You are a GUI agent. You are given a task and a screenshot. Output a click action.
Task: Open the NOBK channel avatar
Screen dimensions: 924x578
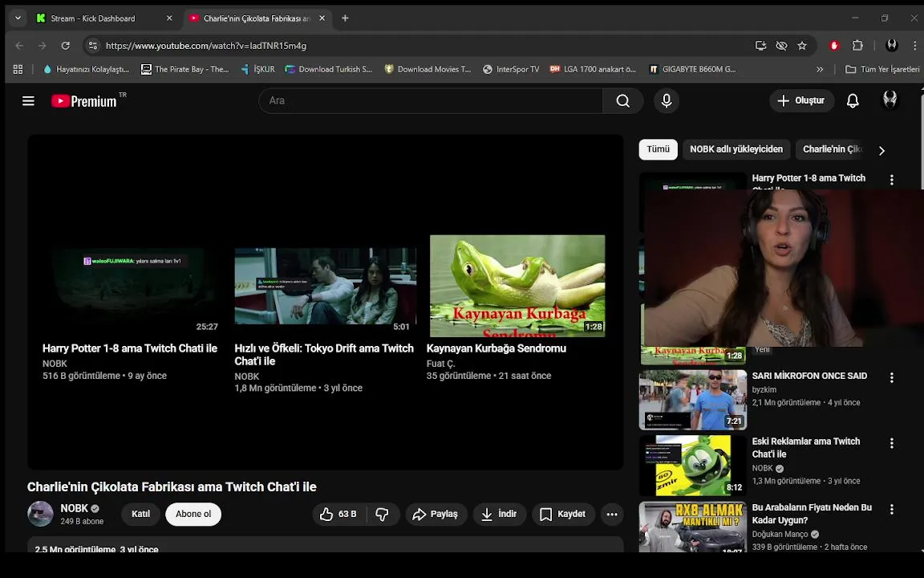click(40, 514)
